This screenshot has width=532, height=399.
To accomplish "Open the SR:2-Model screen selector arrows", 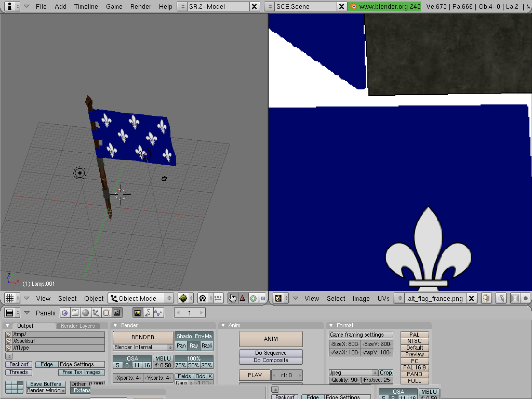I will tap(182, 6).
